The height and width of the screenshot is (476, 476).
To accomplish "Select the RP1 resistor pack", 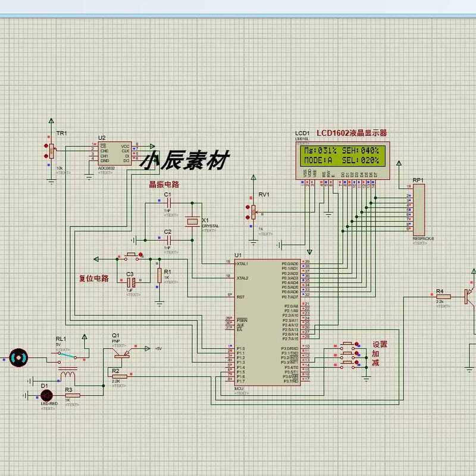I will click(x=419, y=210).
